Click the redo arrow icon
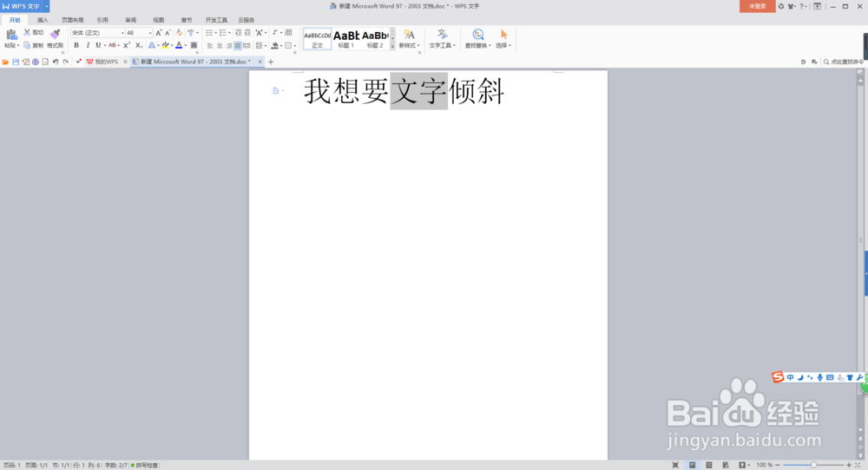The image size is (868, 470). coord(65,62)
